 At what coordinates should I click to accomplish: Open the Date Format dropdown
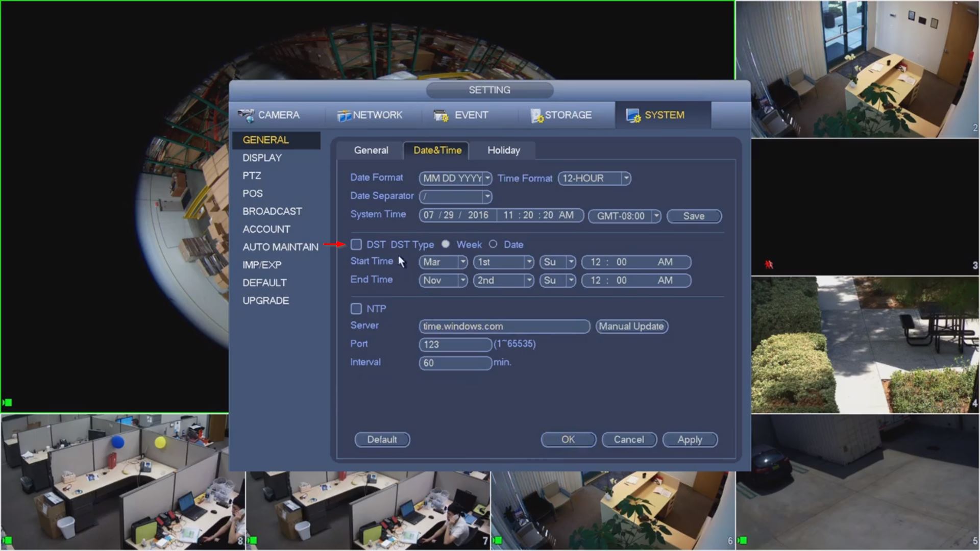487,179
